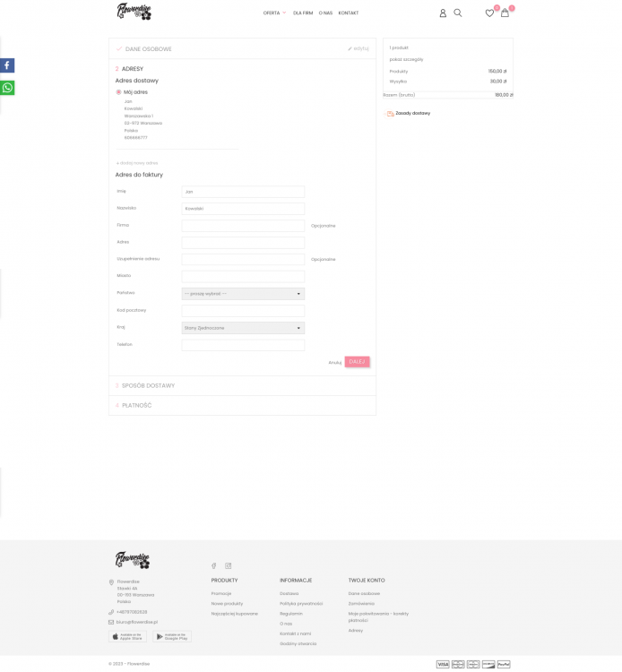Click the footer phone icon
This screenshot has height=672, width=622.
click(111, 612)
